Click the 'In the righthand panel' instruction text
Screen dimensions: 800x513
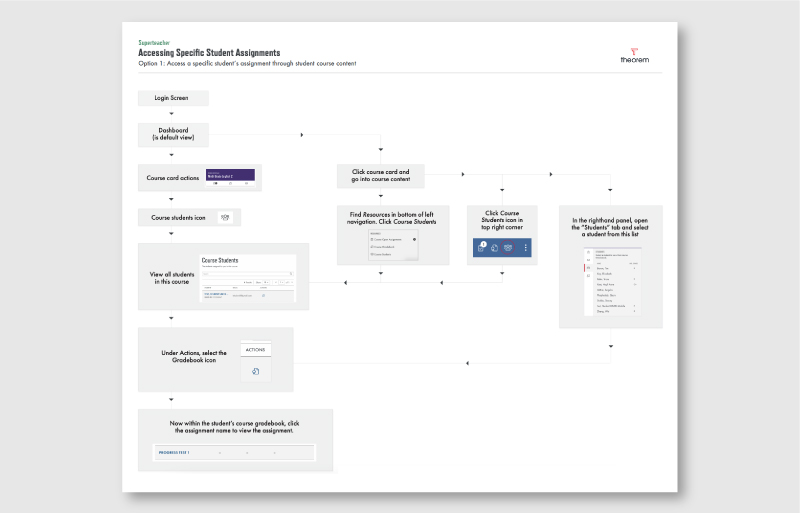(x=610, y=227)
